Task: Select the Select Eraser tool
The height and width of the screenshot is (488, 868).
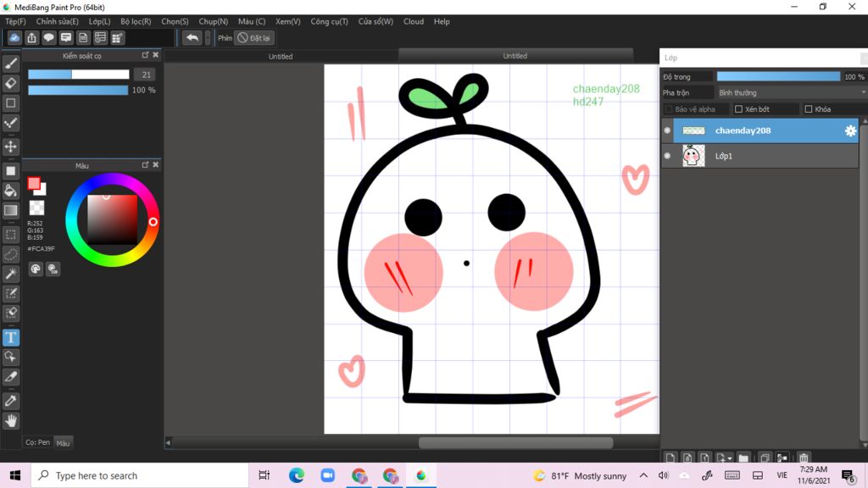Action: coord(10,313)
